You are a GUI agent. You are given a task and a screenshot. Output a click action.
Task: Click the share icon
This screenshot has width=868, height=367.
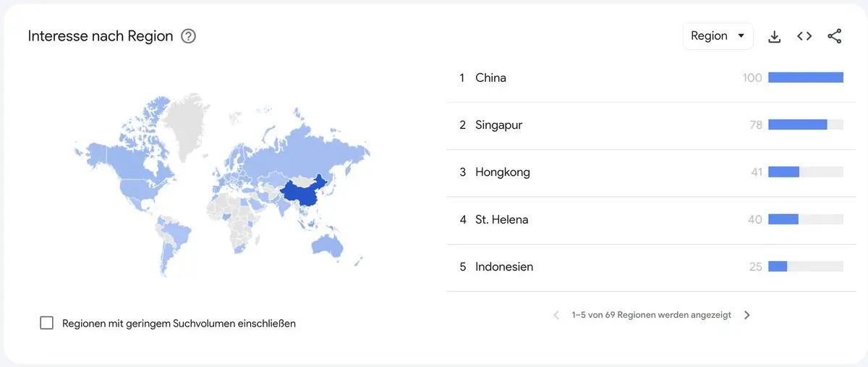pyautogui.click(x=834, y=36)
